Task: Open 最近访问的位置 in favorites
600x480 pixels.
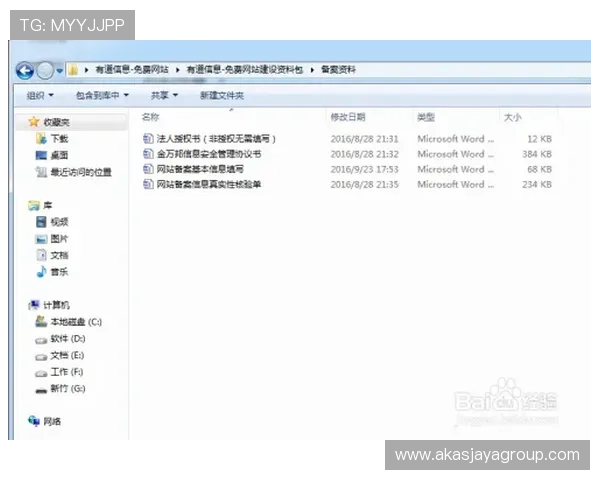Action: tap(81, 172)
